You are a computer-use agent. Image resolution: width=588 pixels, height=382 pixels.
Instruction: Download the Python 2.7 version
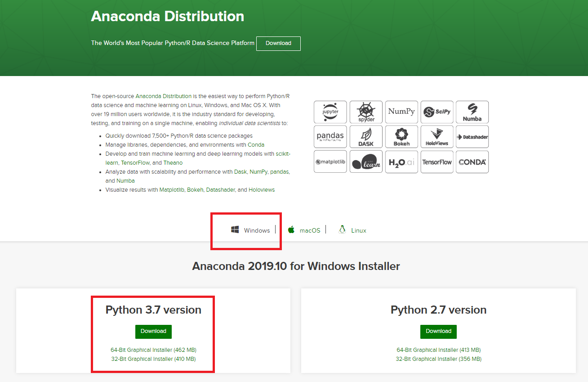[438, 332]
